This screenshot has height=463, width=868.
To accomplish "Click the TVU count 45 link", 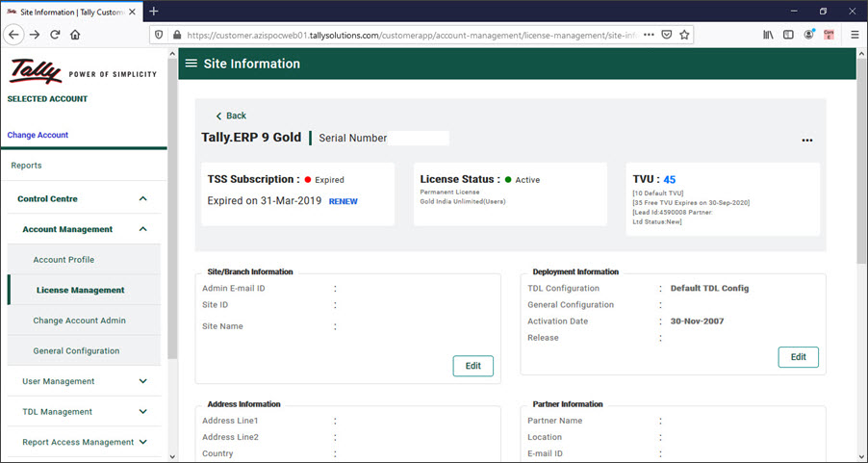I will coord(669,179).
